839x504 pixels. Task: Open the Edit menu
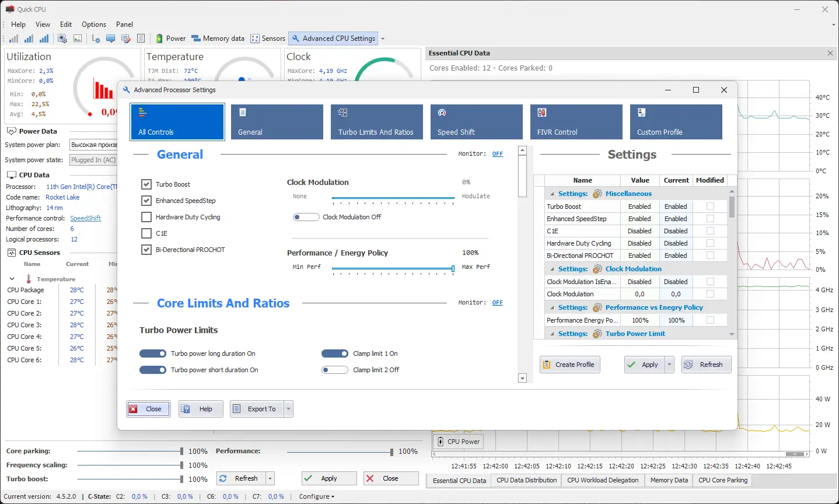coord(66,24)
